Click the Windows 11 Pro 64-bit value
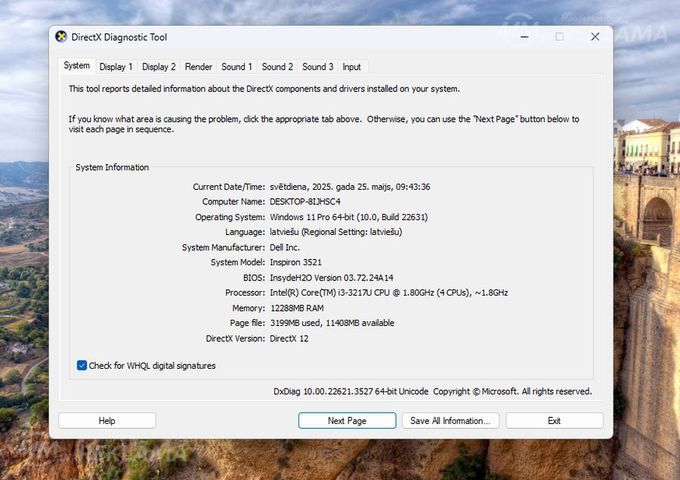The width and height of the screenshot is (680, 480). tap(349, 217)
